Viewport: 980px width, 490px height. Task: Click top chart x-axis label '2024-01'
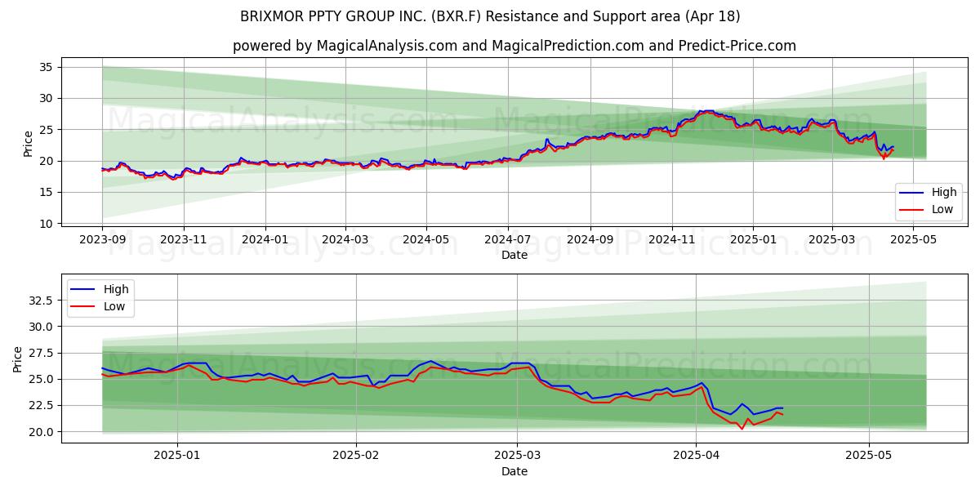[x=265, y=240]
